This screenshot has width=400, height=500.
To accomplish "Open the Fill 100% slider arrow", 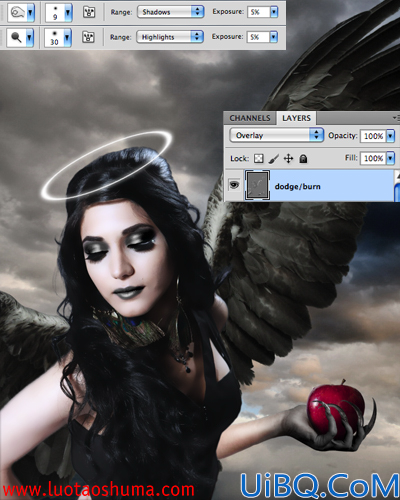I will (x=390, y=158).
